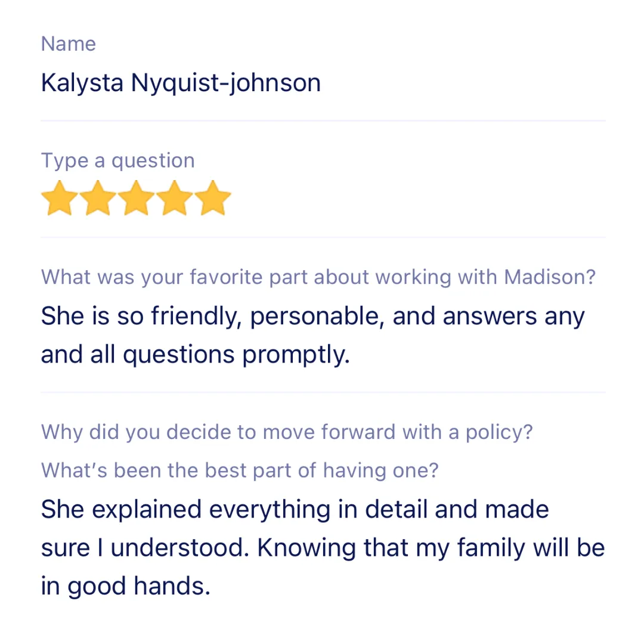Click the 'in good hands' line
This screenshot has height=644, width=644.
[126, 586]
